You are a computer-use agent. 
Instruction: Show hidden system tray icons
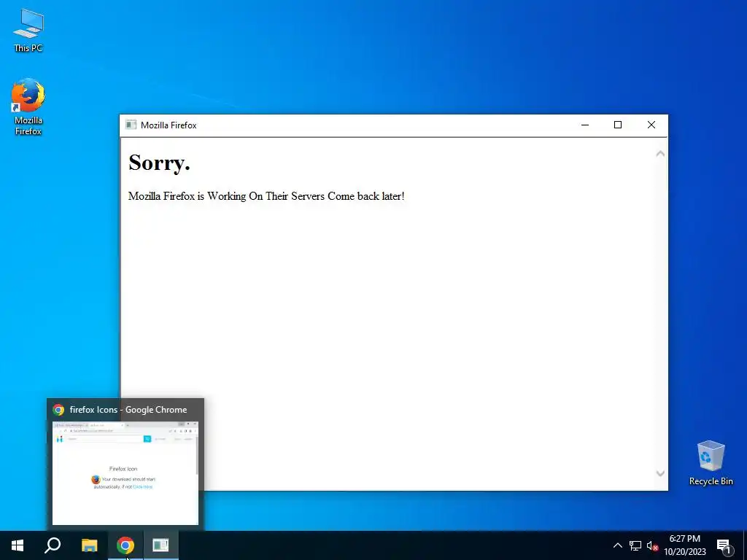(x=617, y=545)
